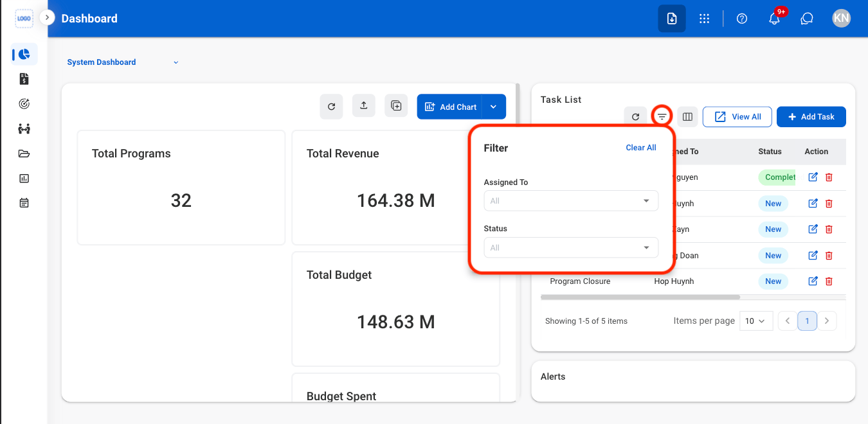Image resolution: width=868 pixels, height=424 pixels.
Task: Click the export upload icon beside Add Chart
Action: (363, 106)
